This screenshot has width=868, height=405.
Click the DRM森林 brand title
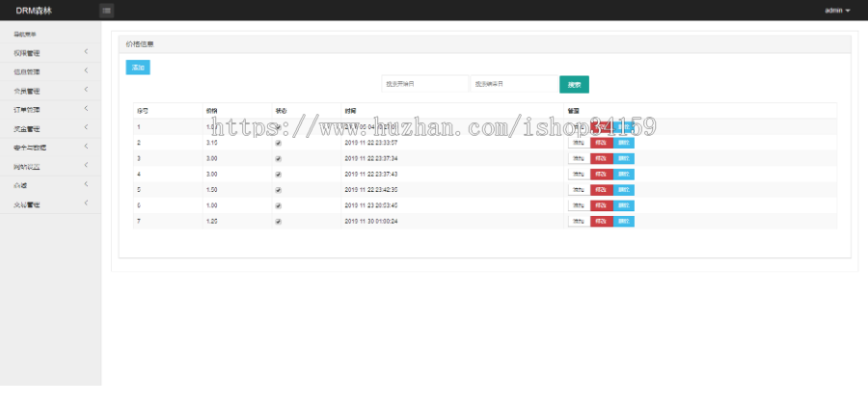coord(34,11)
